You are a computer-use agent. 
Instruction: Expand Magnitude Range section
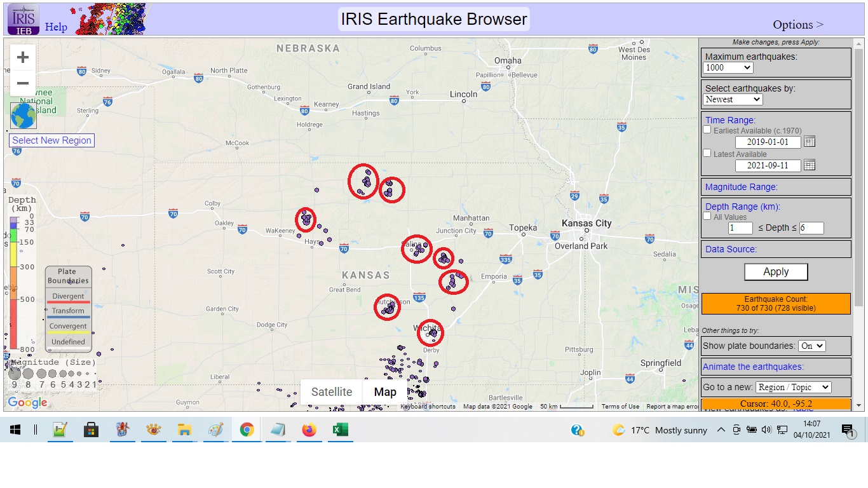click(x=741, y=187)
